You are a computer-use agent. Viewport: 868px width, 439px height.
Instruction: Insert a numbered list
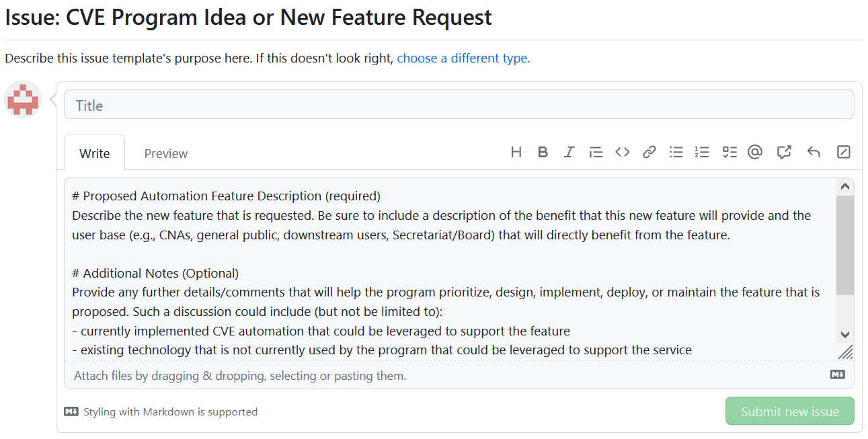(x=702, y=152)
